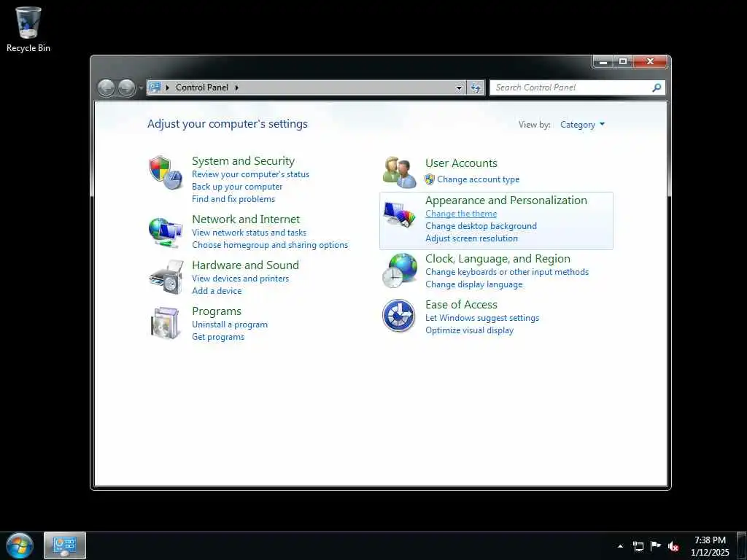The height and width of the screenshot is (560, 747).
Task: Click the Network and Internet globe icon
Action: 166,232
